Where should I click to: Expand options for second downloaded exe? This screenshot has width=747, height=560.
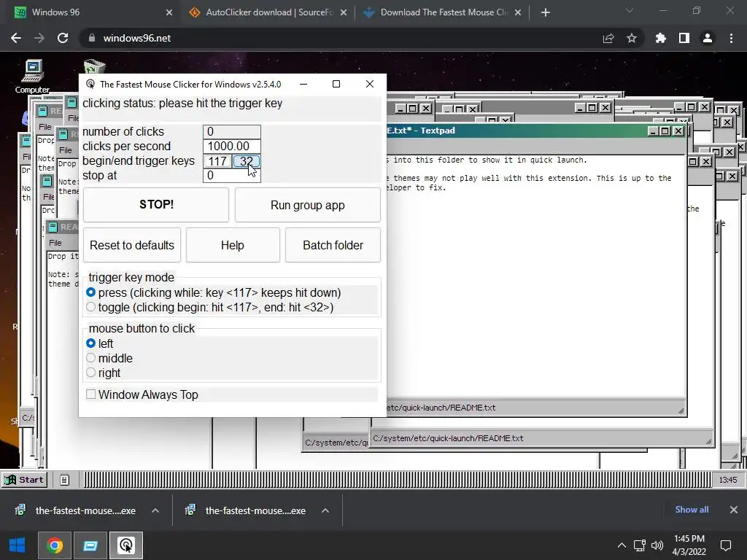(325, 510)
